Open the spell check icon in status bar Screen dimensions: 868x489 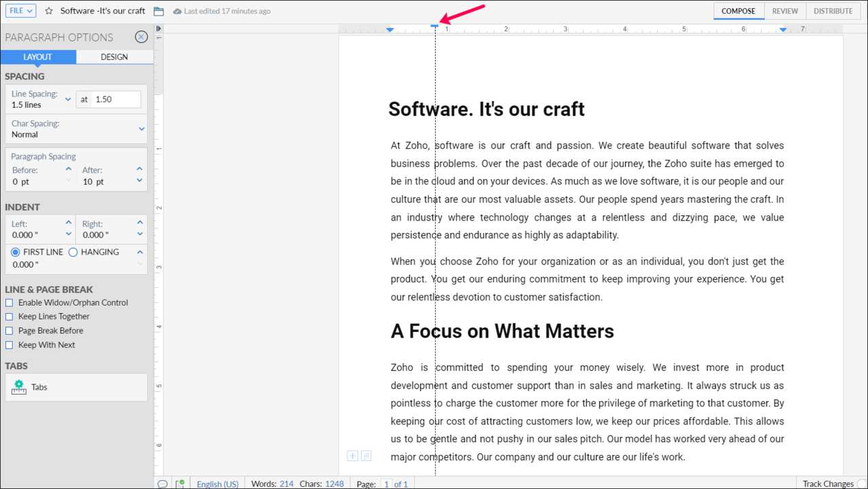181,484
